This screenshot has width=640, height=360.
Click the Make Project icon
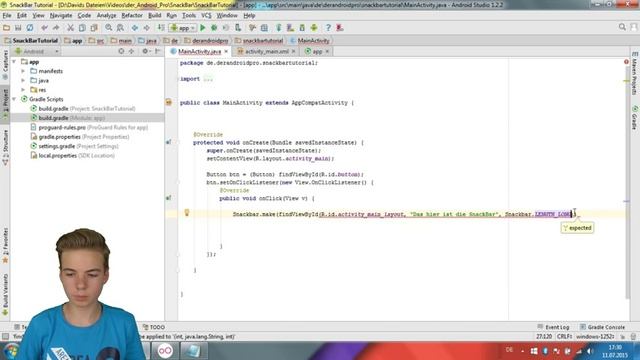pos(161,28)
